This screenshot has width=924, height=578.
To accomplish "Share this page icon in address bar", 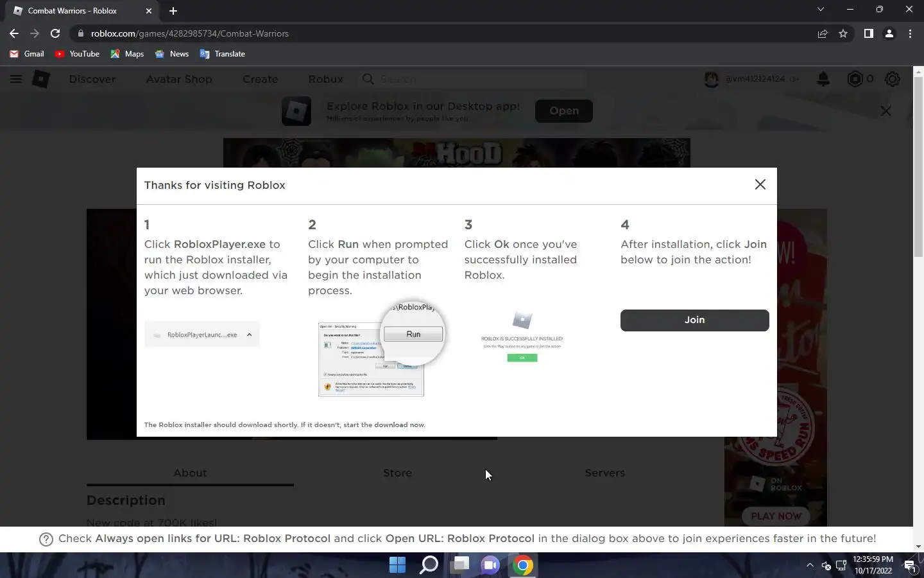I will pyautogui.click(x=823, y=33).
